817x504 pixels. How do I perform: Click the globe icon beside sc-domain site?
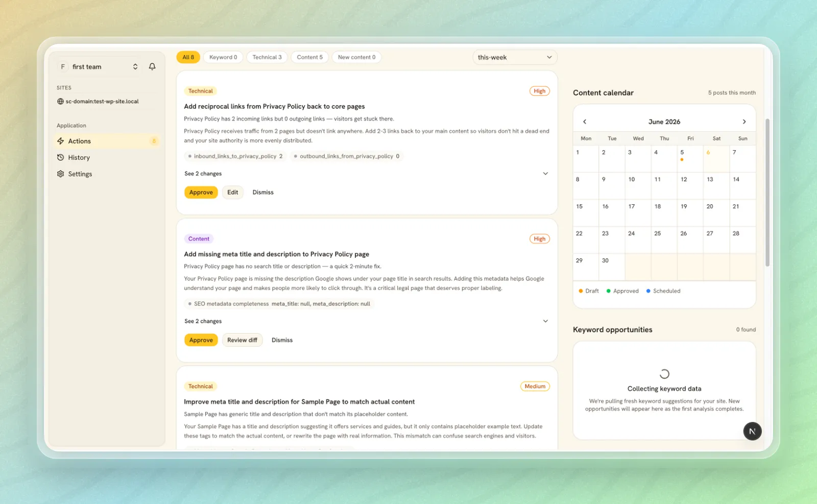click(60, 102)
